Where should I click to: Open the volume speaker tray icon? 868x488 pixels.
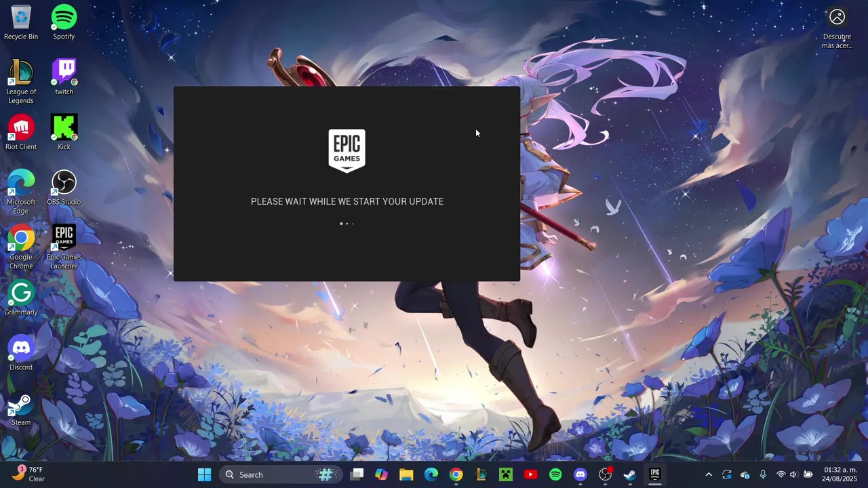coord(793,474)
